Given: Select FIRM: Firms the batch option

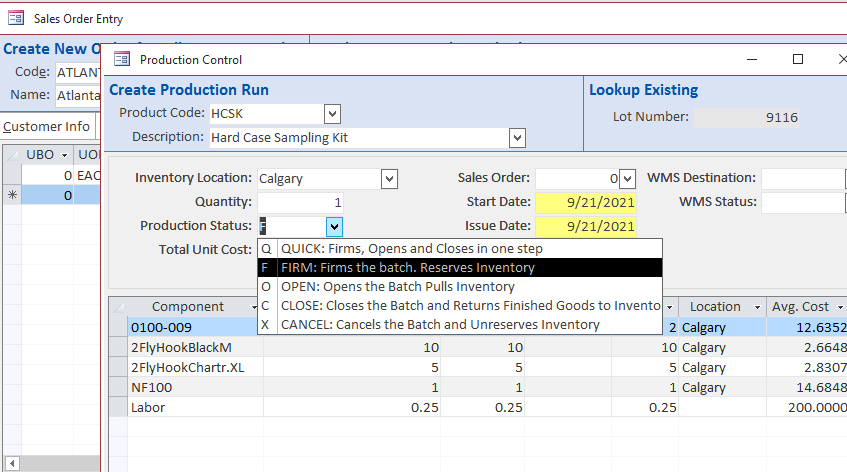Looking at the screenshot, I should [407, 268].
